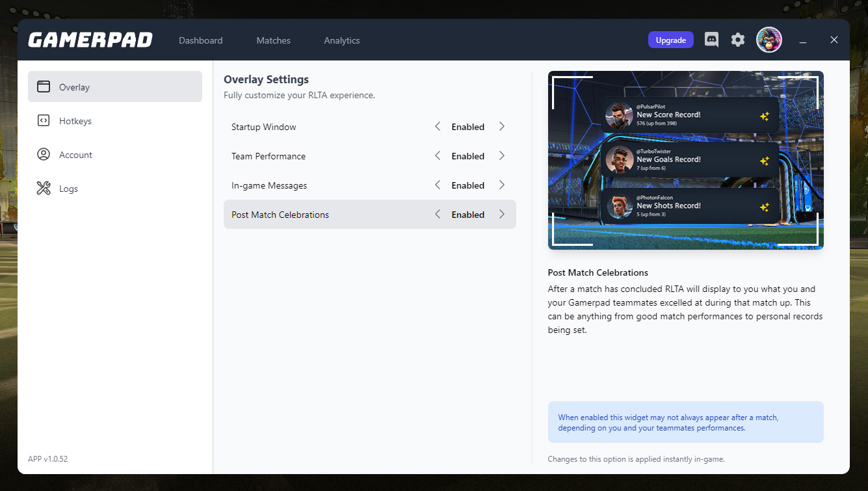
Task: Click sparkle icon on New Goals Record card
Action: click(765, 161)
